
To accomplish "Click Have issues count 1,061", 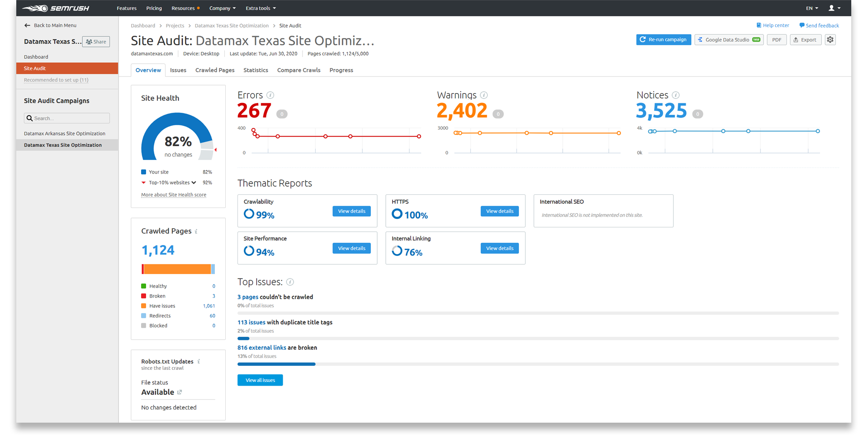I will pos(209,306).
